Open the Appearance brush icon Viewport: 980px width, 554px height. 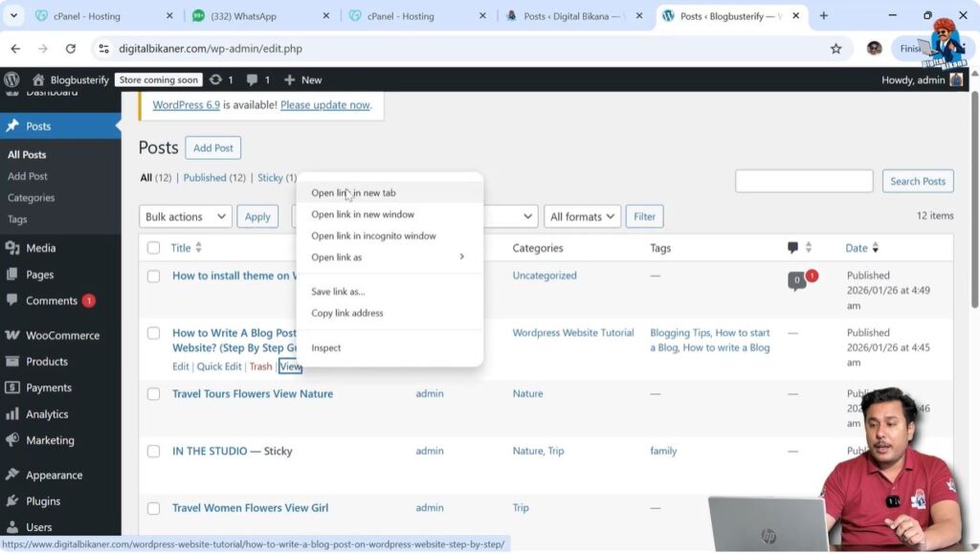point(11,475)
